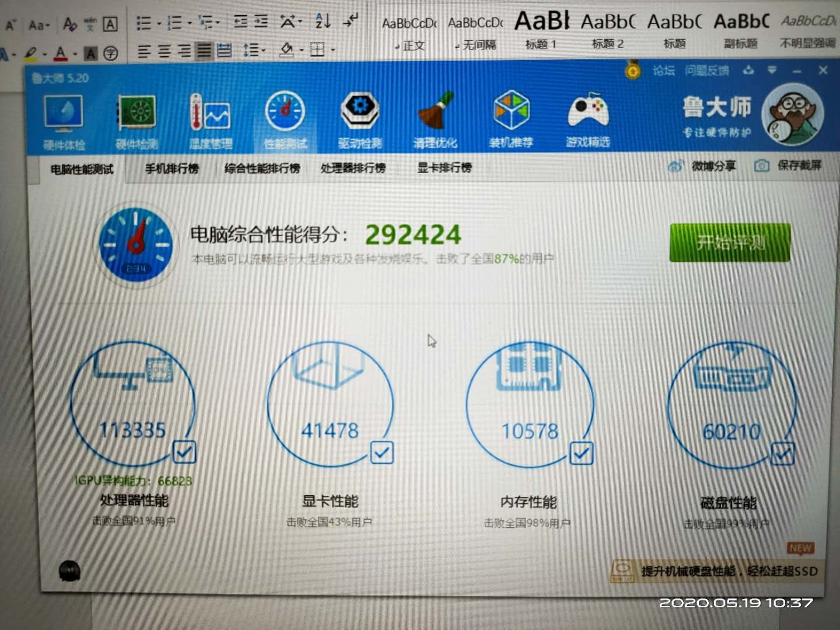Click Word's Align Right icon
Screen dimensions: 840x630
click(x=184, y=51)
